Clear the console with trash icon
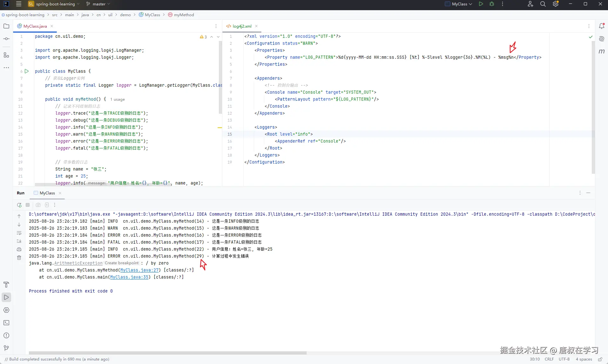Image resolution: width=608 pixels, height=364 pixels. click(19, 258)
